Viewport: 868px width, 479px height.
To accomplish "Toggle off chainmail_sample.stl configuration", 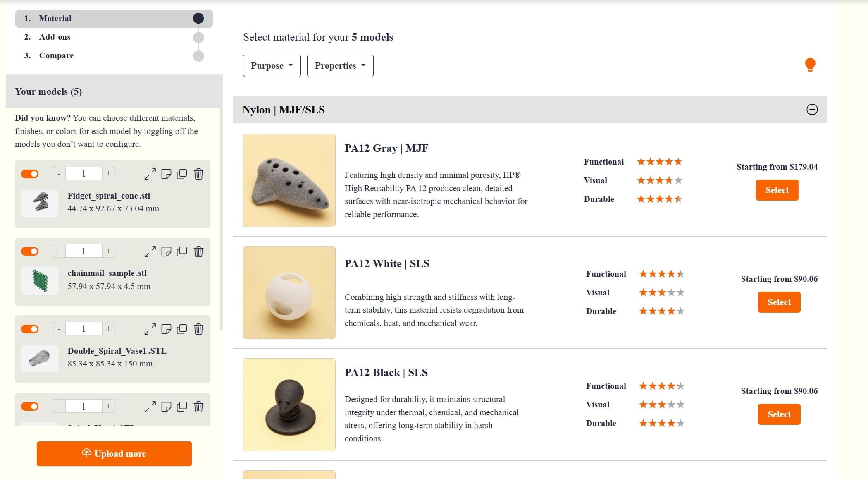I will pyautogui.click(x=29, y=251).
